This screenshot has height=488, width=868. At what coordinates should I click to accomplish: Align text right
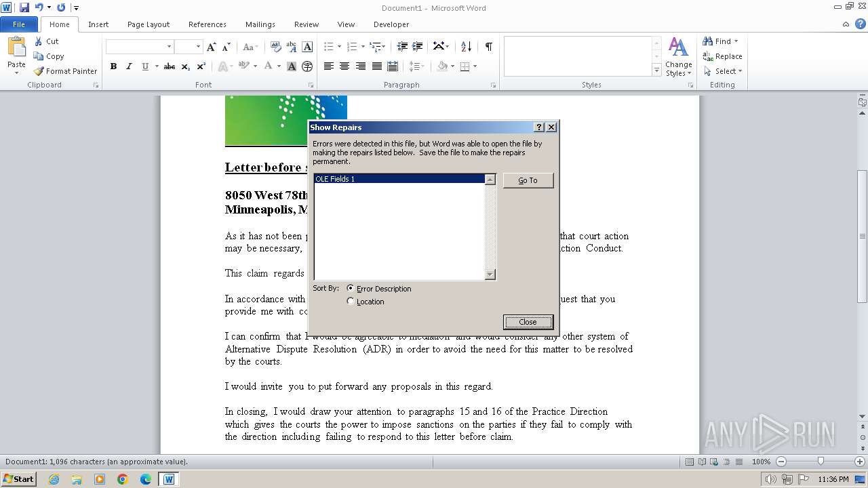click(361, 66)
